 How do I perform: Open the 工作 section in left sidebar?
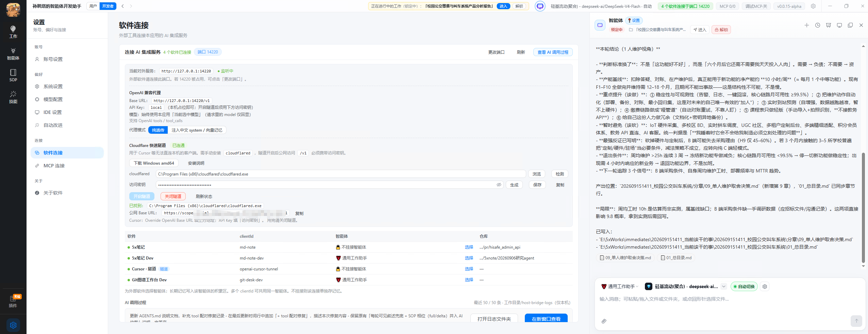[x=13, y=32]
